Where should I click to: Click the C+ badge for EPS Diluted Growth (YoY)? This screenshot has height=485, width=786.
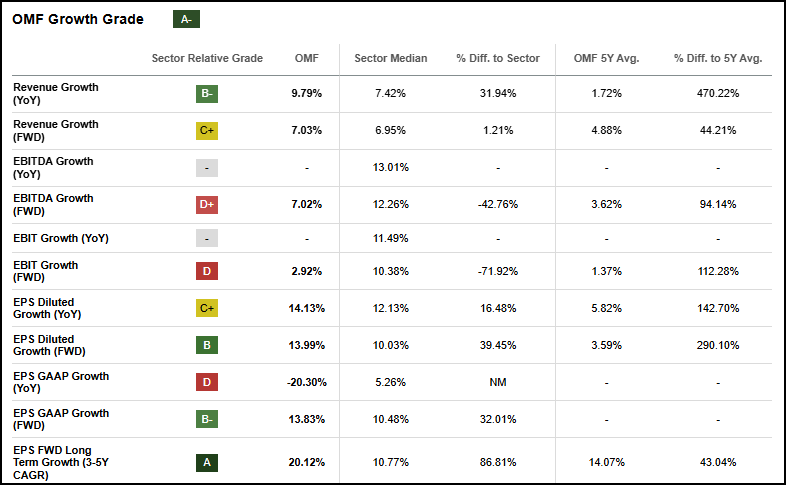pyautogui.click(x=207, y=308)
